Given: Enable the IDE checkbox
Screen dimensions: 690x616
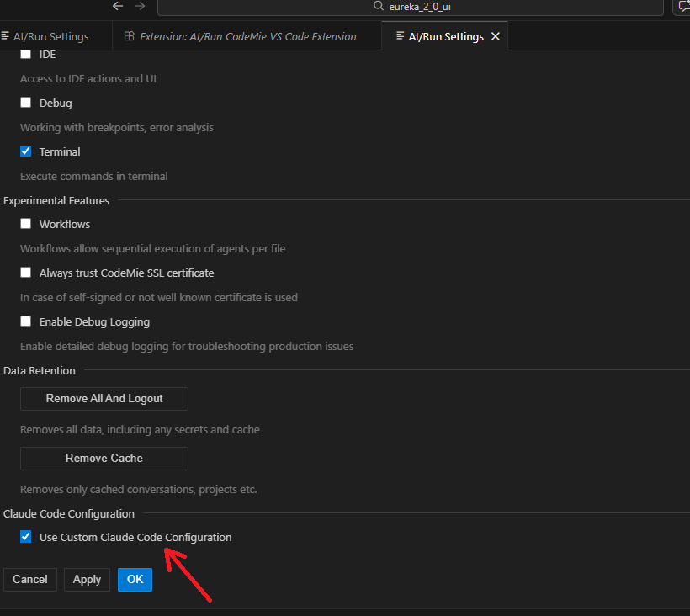Looking at the screenshot, I should click(25, 54).
